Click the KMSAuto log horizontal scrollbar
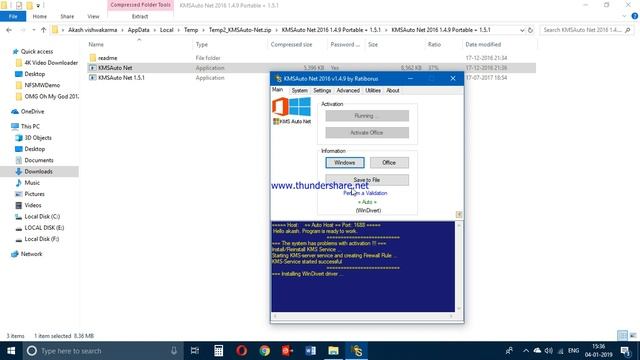640x360 pixels. pos(363,316)
